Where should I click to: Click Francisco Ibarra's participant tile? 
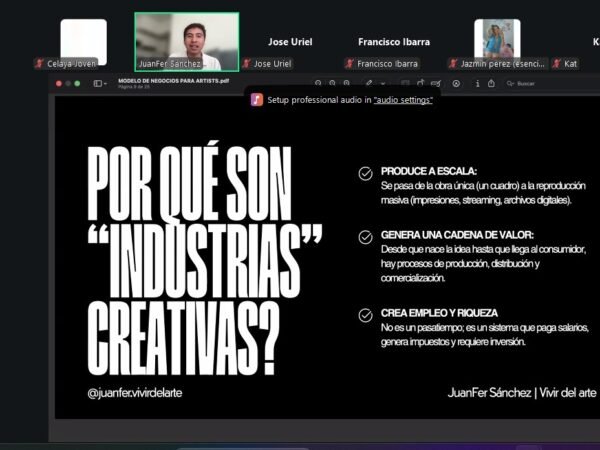(394, 42)
